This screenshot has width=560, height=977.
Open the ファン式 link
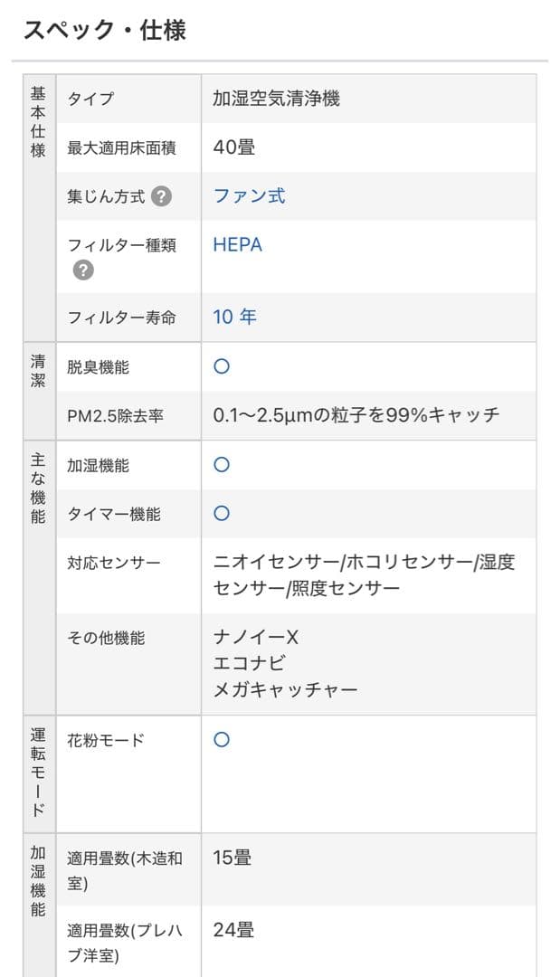(249, 195)
